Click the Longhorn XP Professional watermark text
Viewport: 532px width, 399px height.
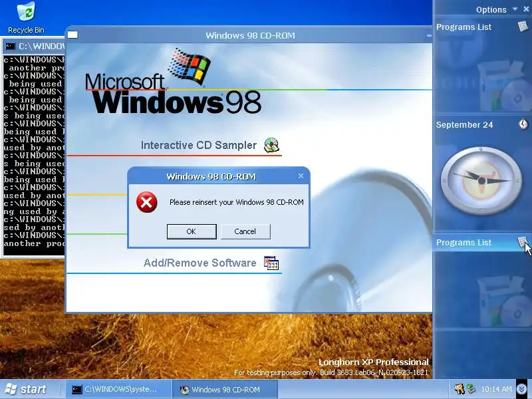(x=373, y=362)
